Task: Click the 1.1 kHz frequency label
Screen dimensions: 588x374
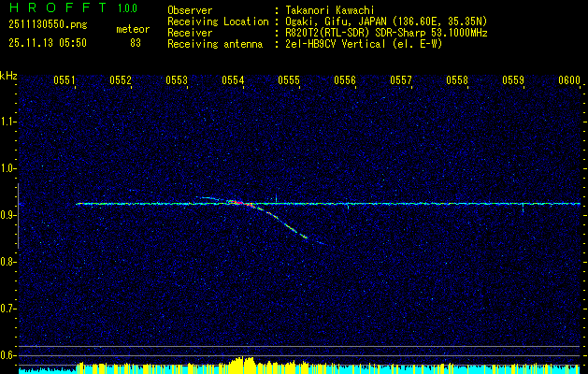Action: (x=8, y=122)
